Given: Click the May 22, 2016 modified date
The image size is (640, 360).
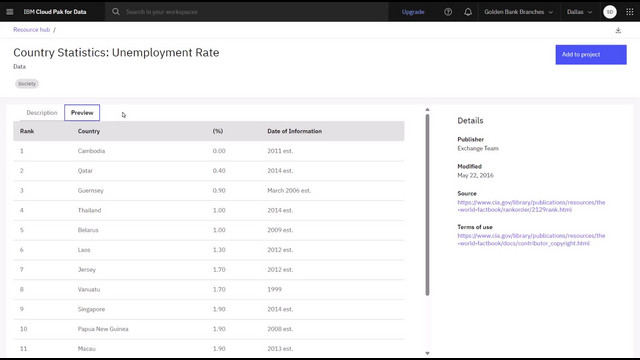Looking at the screenshot, I should pyautogui.click(x=476, y=175).
